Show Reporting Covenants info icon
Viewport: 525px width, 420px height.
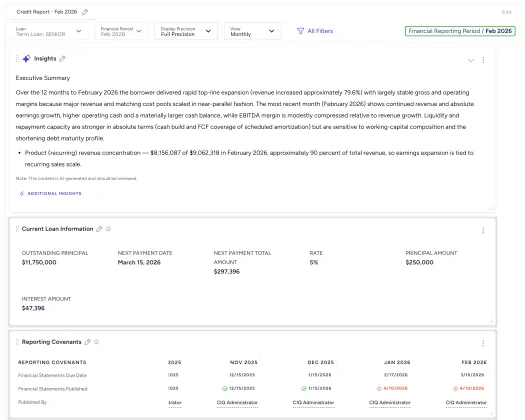pos(96,342)
